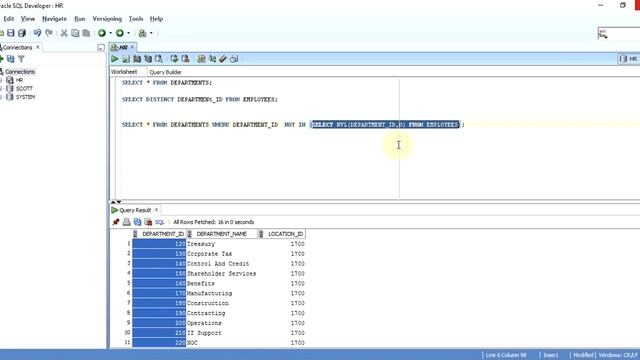Pin the Query Result with red pin

tap(116, 222)
